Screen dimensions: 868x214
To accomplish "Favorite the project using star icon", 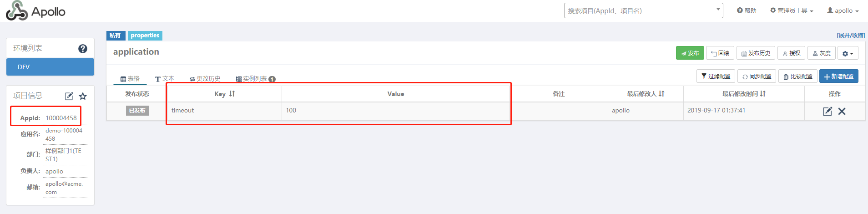I will point(83,96).
